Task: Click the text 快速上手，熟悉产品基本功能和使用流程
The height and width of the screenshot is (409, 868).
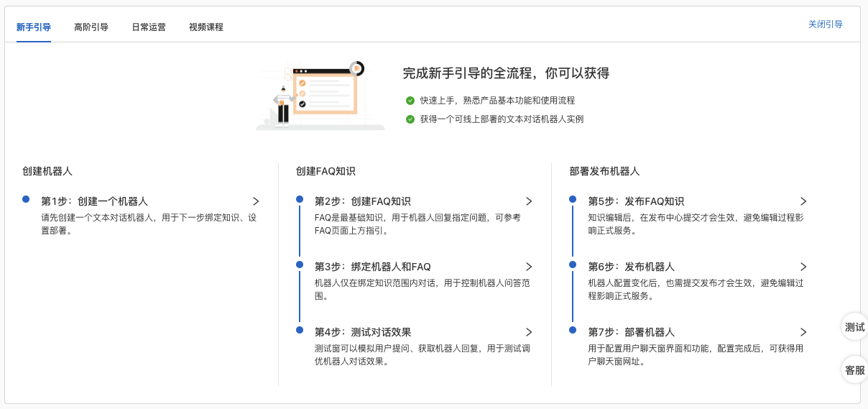Action: pos(497,101)
